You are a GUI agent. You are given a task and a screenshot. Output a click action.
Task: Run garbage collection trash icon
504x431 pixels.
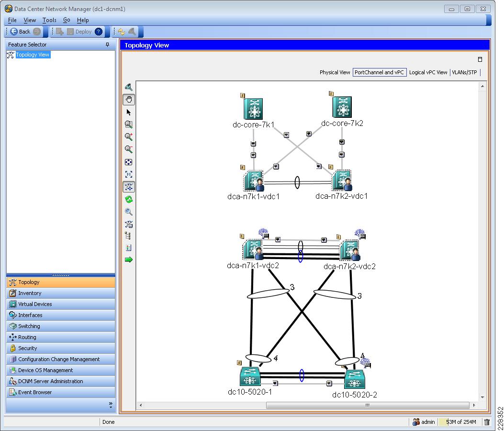tap(487, 422)
